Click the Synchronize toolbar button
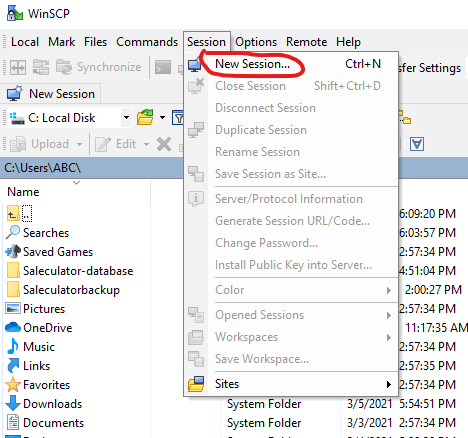 98,67
